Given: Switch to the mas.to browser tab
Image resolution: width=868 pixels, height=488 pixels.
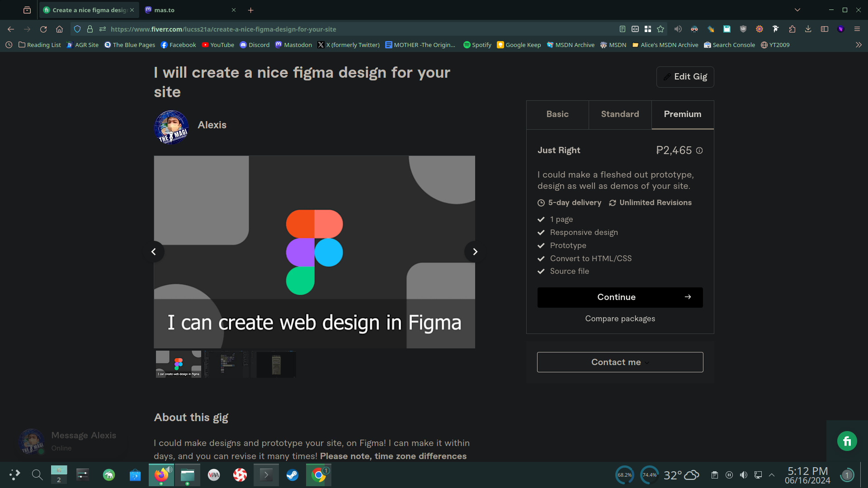Looking at the screenshot, I should pyautogui.click(x=190, y=10).
